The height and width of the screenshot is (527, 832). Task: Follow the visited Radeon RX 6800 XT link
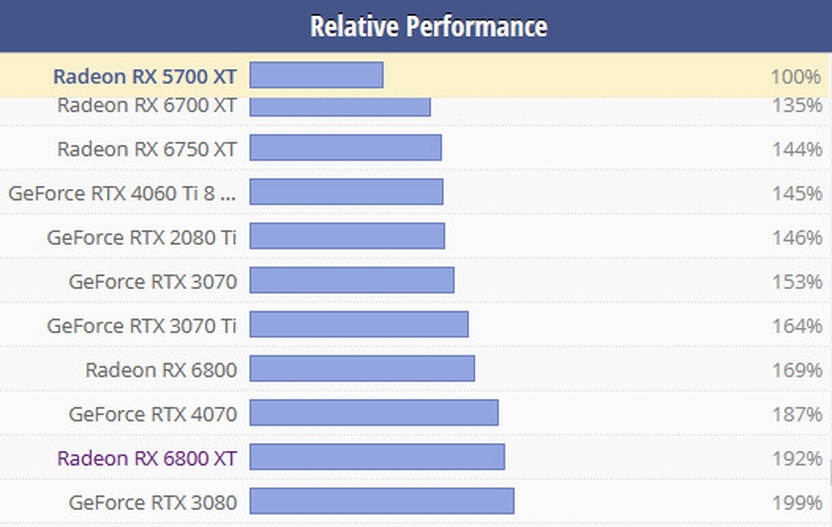[146, 458]
